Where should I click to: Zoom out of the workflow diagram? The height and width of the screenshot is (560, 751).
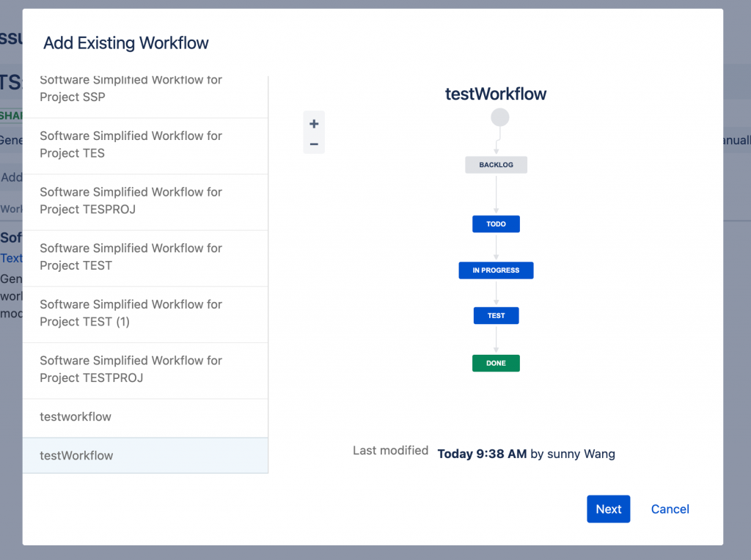coord(314,144)
